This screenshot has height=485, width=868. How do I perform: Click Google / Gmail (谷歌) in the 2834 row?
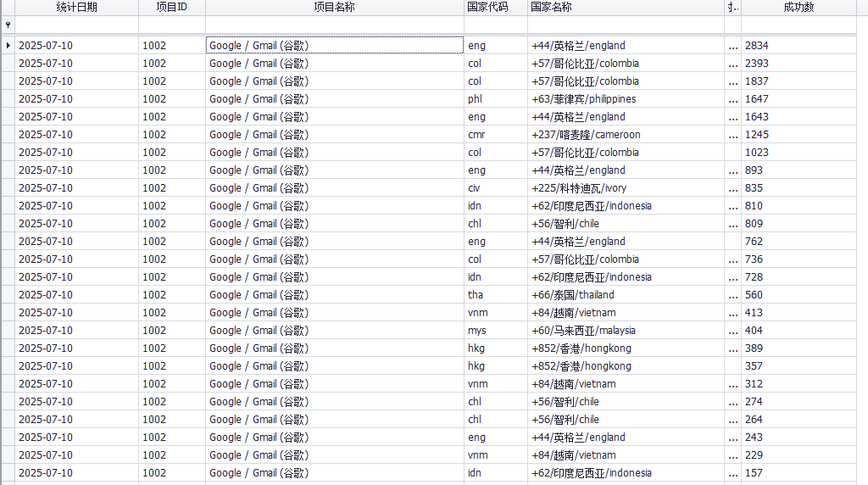tap(334, 46)
